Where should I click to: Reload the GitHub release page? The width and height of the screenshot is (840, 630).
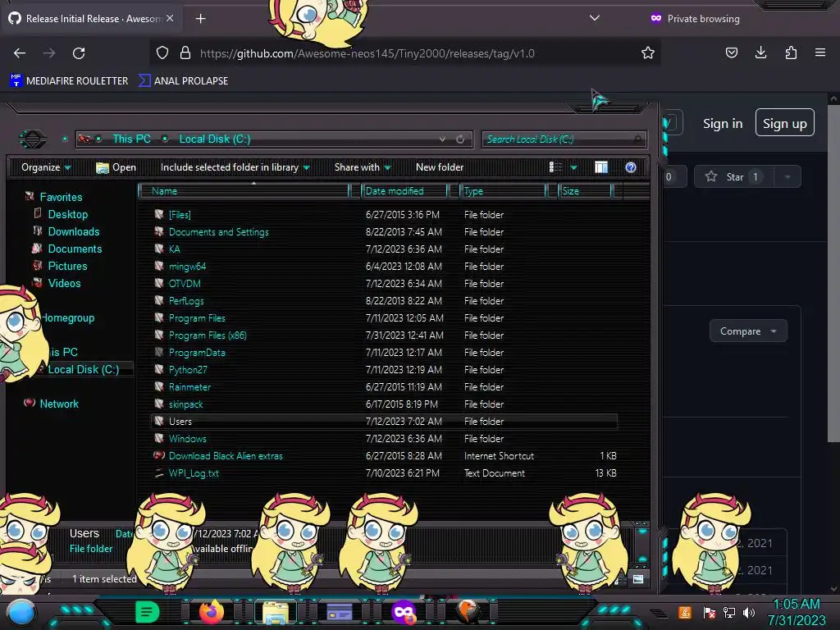click(x=79, y=53)
